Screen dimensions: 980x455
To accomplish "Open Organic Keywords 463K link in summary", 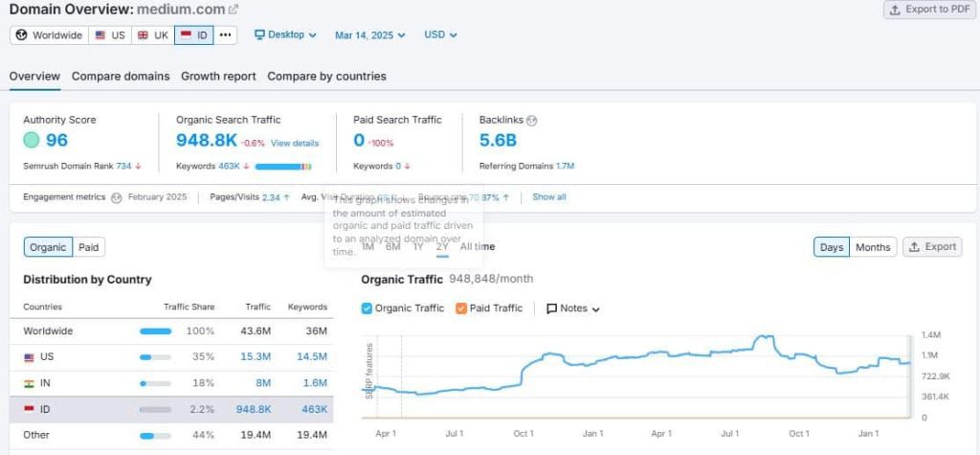I will click(x=229, y=166).
